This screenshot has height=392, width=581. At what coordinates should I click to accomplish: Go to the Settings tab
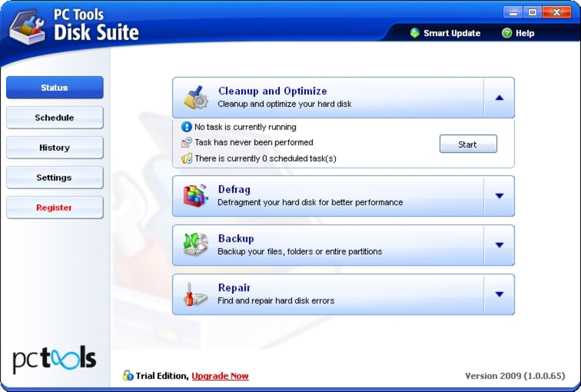pyautogui.click(x=55, y=177)
